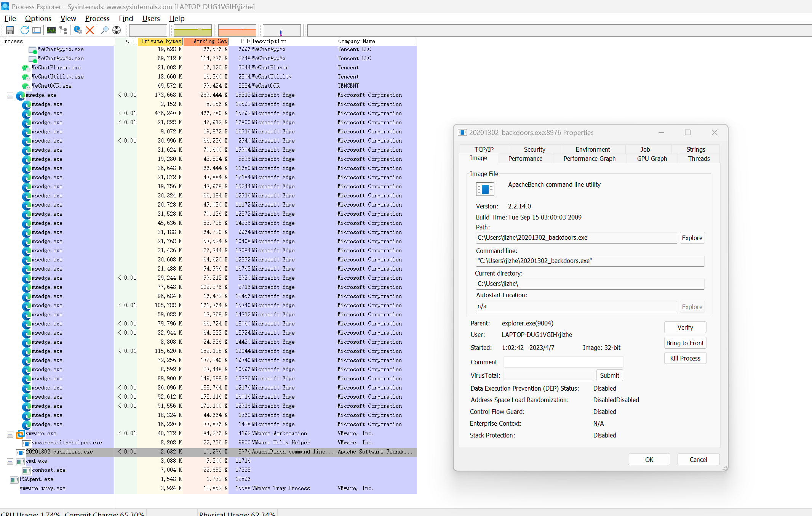Collapse the msedge.exe process tree
This screenshot has width=812, height=516.
[x=10, y=96]
